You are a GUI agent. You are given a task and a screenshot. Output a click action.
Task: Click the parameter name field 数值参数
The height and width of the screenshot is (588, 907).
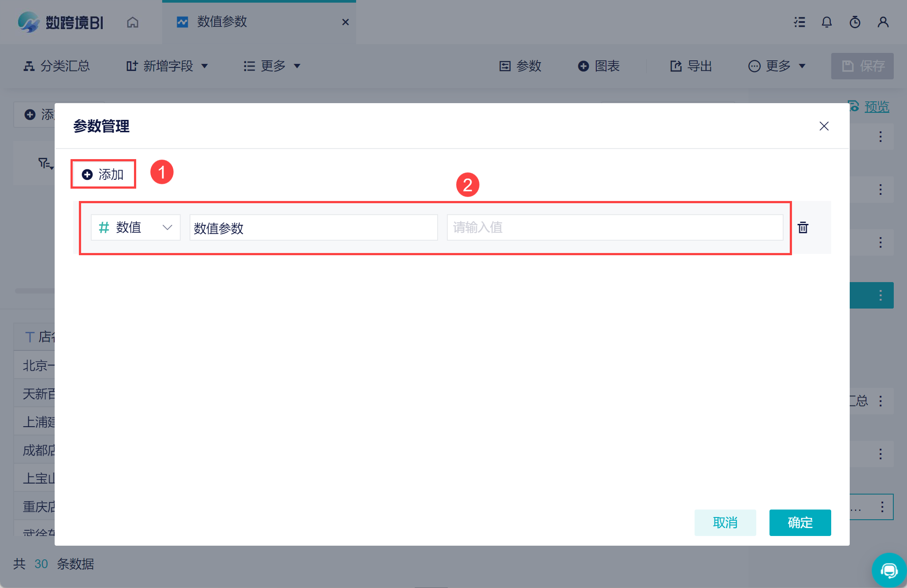click(x=313, y=227)
